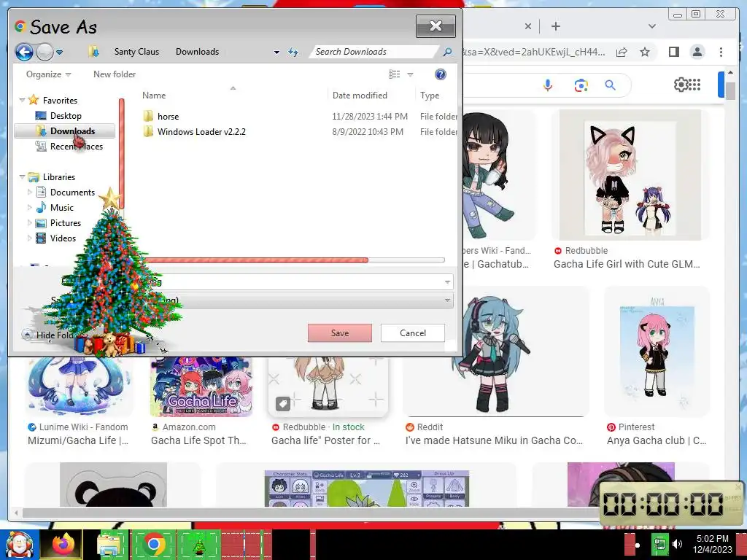The width and height of the screenshot is (747, 560).
Task: Open the view options dropdown arrow
Action: (x=410, y=75)
